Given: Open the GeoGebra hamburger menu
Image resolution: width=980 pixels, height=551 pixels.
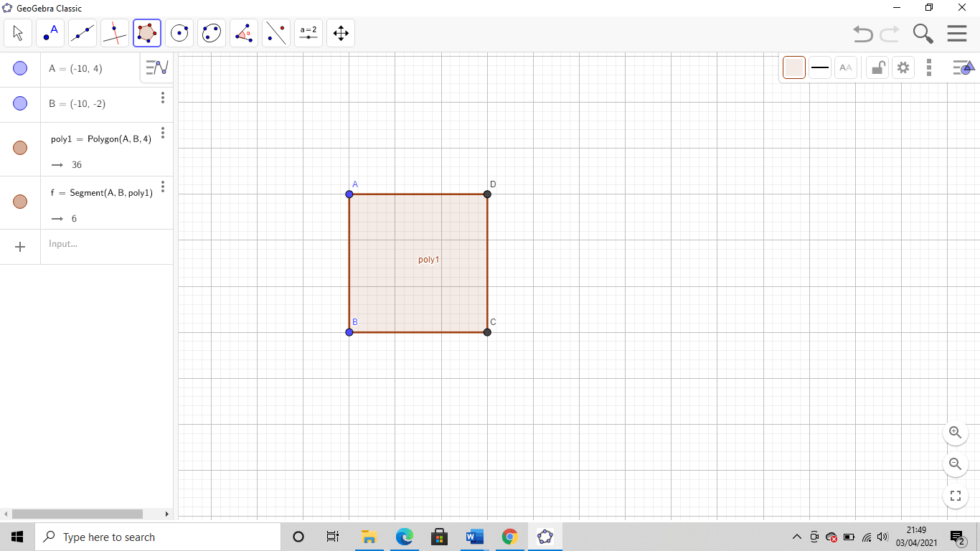Looking at the screenshot, I should point(956,33).
